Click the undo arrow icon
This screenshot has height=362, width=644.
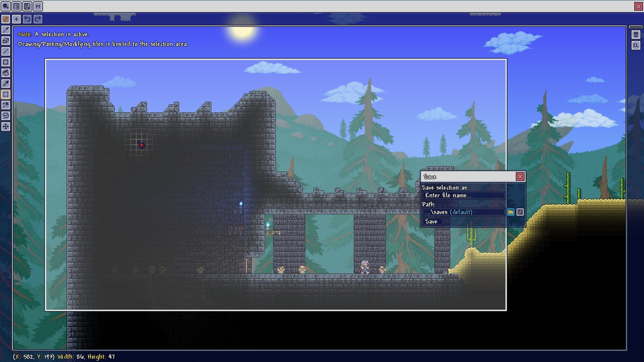pyautogui.click(x=27, y=19)
